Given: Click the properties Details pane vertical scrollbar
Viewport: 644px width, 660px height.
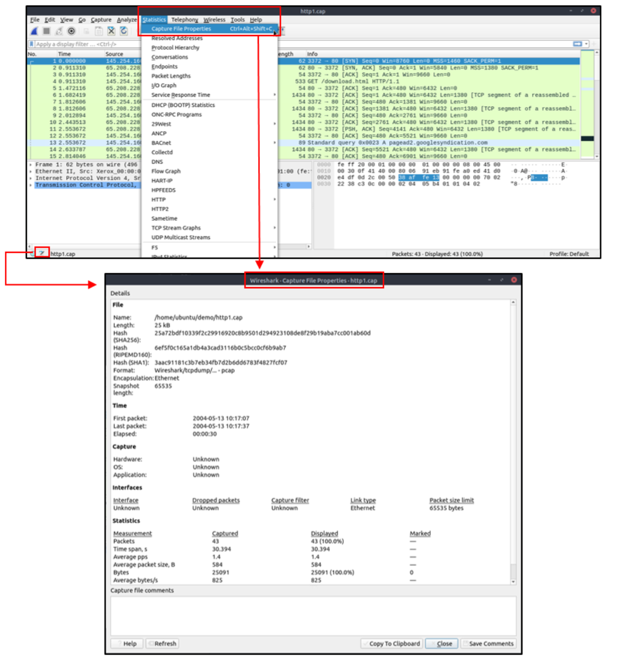Looking at the screenshot, I should pos(513,442).
